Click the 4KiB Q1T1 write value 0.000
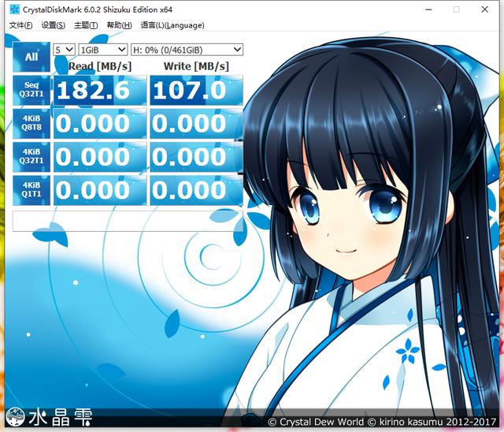Viewport: 504px width, 432px height. coord(196,190)
